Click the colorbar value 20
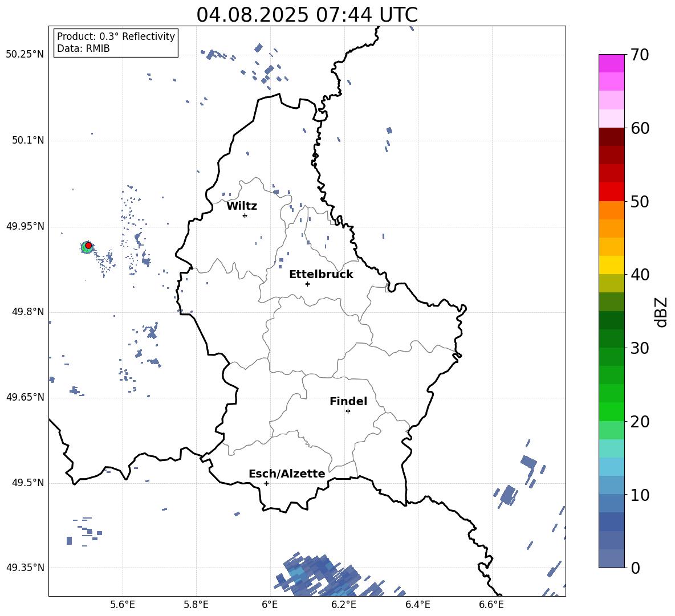 point(640,422)
